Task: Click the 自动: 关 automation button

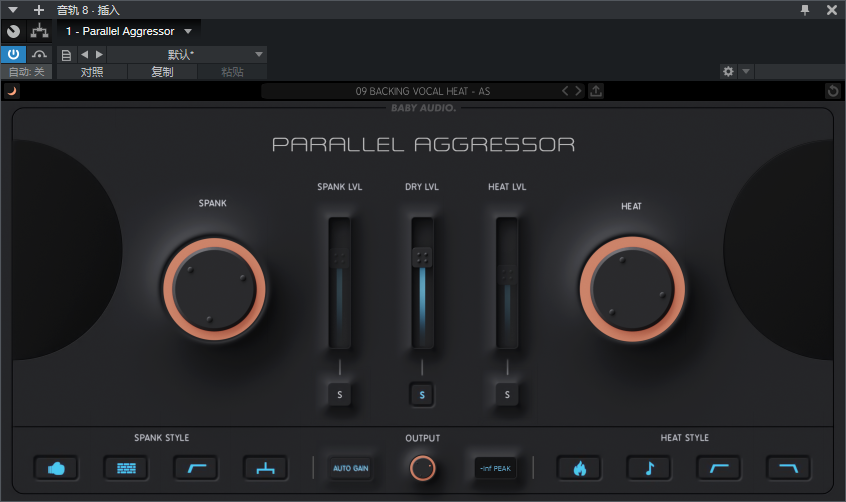Action: [x=26, y=72]
